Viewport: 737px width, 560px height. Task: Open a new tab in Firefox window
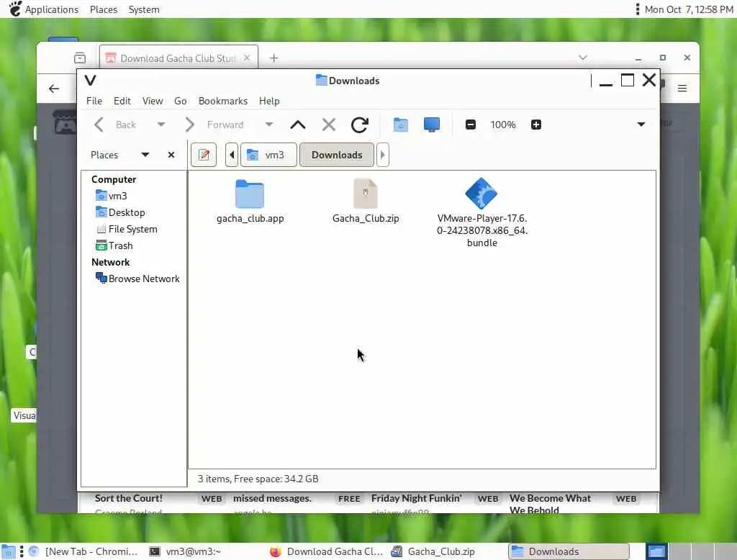pyautogui.click(x=273, y=58)
